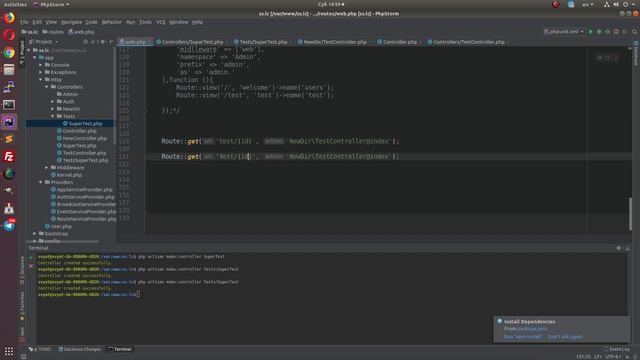The width and height of the screenshot is (640, 360).
Task: Open the VCS menu
Action: 161,22
